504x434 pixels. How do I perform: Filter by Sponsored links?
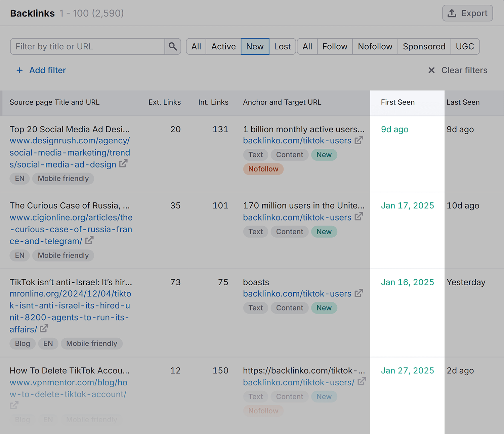click(424, 46)
